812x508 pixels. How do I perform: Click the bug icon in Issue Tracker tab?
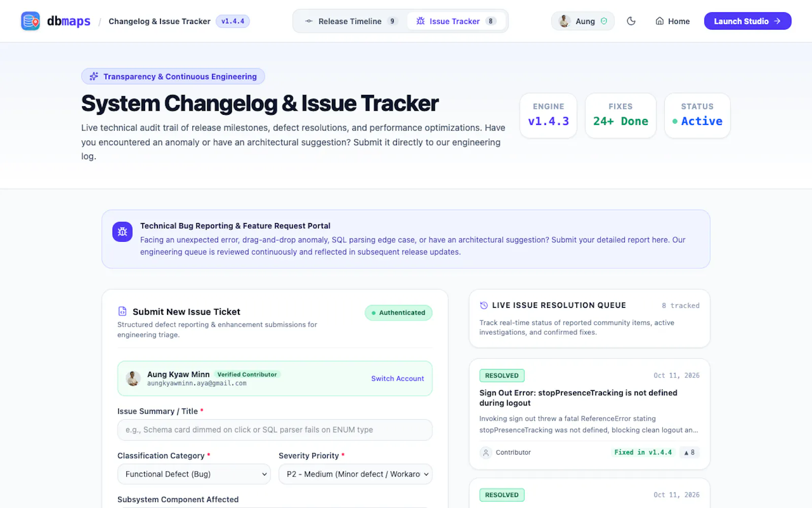click(x=420, y=21)
